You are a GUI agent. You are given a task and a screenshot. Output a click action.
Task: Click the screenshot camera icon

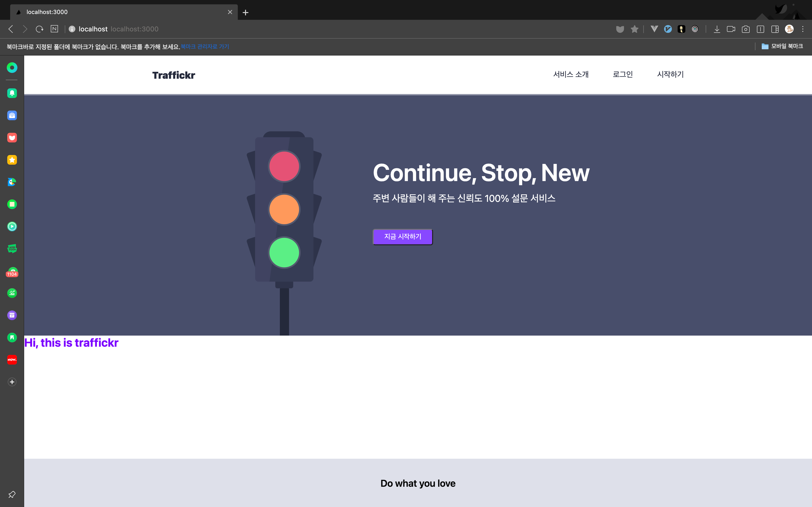(x=746, y=29)
